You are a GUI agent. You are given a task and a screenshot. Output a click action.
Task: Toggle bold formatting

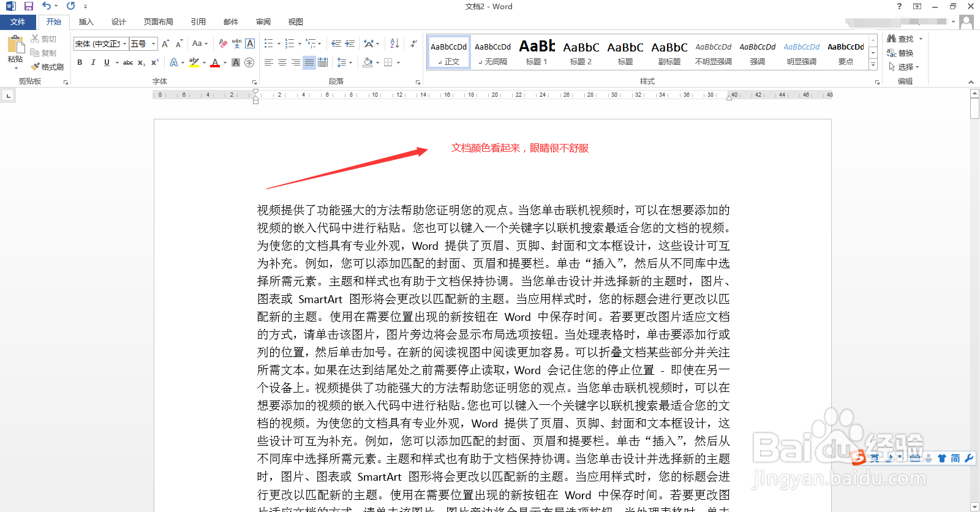tap(80, 62)
